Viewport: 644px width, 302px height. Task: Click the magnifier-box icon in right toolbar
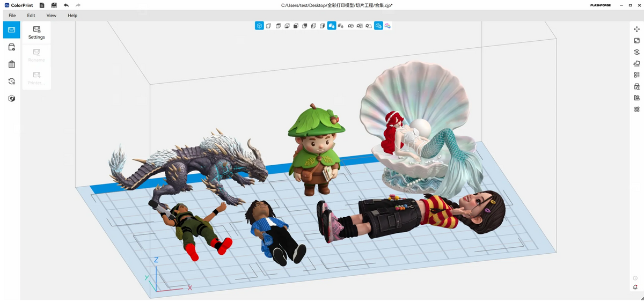(x=636, y=86)
